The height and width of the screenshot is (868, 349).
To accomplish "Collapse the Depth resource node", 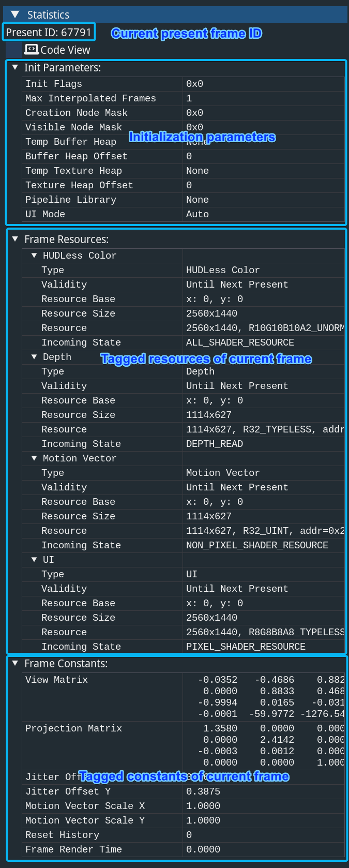I will tap(34, 356).
